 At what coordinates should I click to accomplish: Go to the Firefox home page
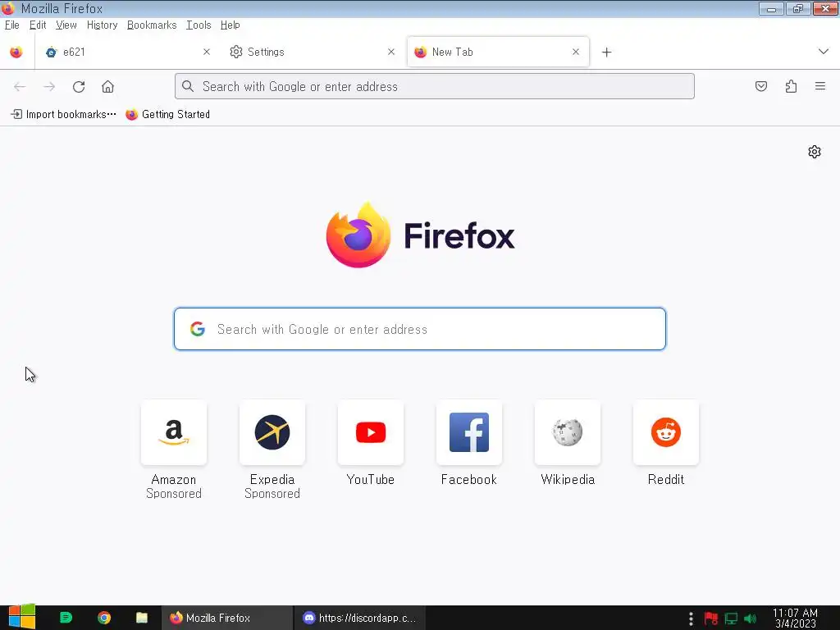pyautogui.click(x=107, y=87)
